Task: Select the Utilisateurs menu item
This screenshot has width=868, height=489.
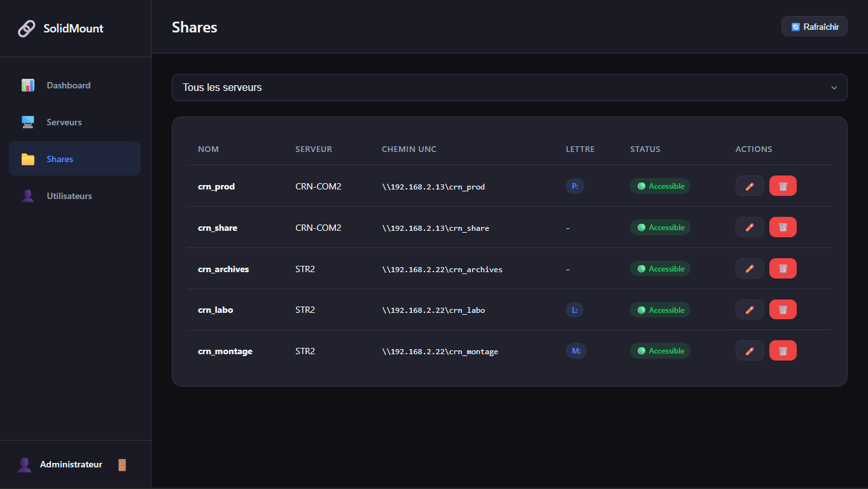Action: pos(69,196)
